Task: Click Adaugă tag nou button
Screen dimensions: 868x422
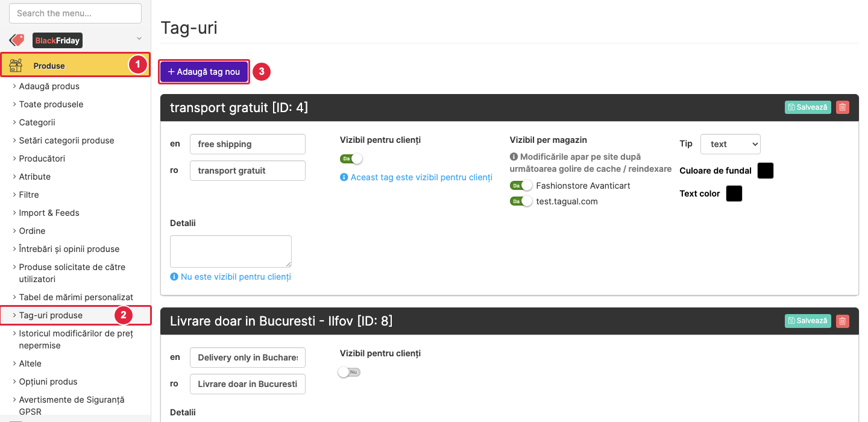Action: (x=204, y=72)
